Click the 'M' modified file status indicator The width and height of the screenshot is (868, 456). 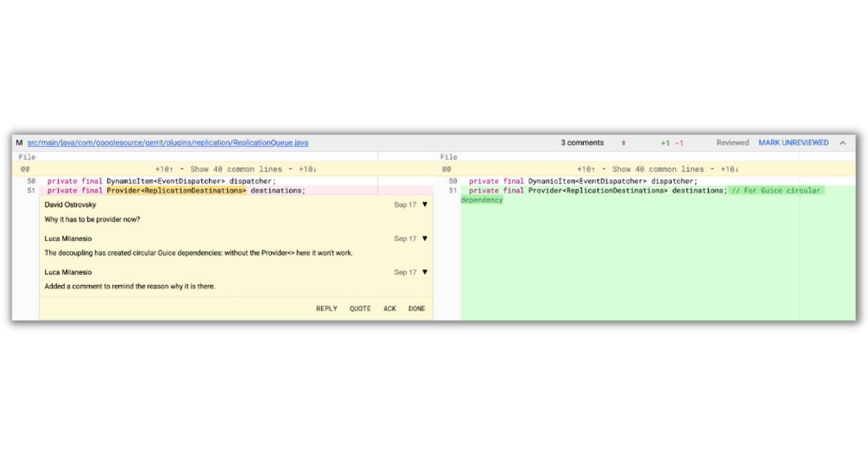coord(19,143)
